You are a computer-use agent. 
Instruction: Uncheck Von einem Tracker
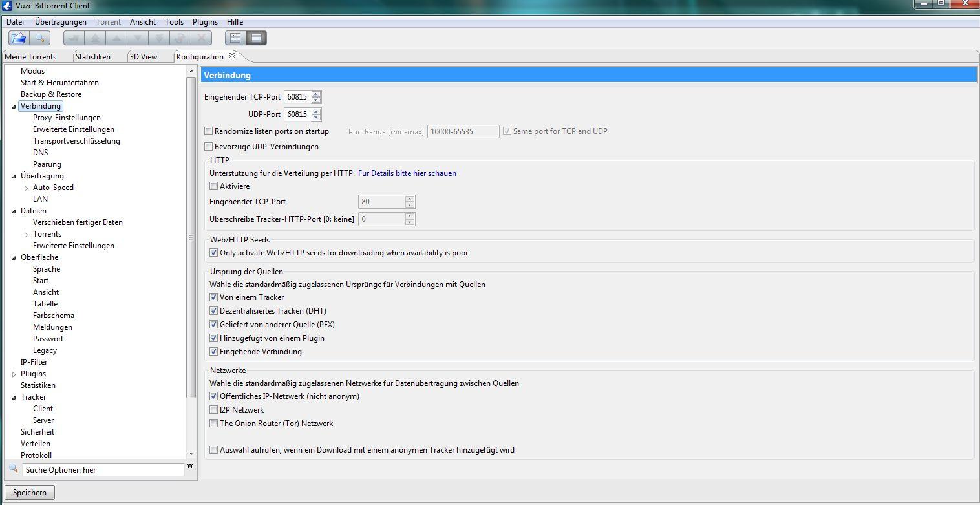213,297
